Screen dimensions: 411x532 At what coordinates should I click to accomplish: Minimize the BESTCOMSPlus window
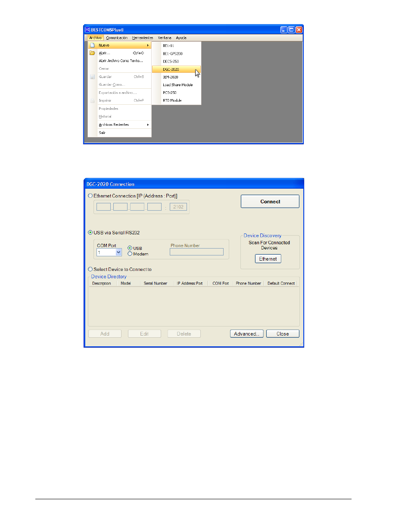click(x=283, y=30)
